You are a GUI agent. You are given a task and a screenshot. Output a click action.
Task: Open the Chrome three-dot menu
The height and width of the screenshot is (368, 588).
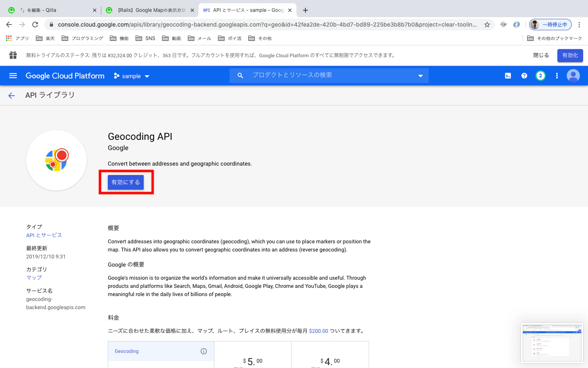[x=579, y=25]
